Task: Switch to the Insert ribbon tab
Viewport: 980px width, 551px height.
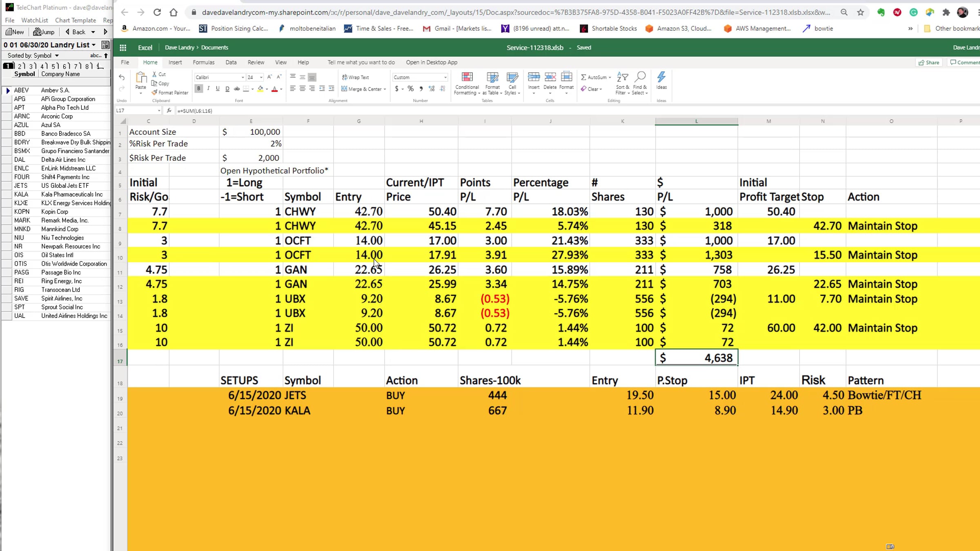Action: [175, 62]
